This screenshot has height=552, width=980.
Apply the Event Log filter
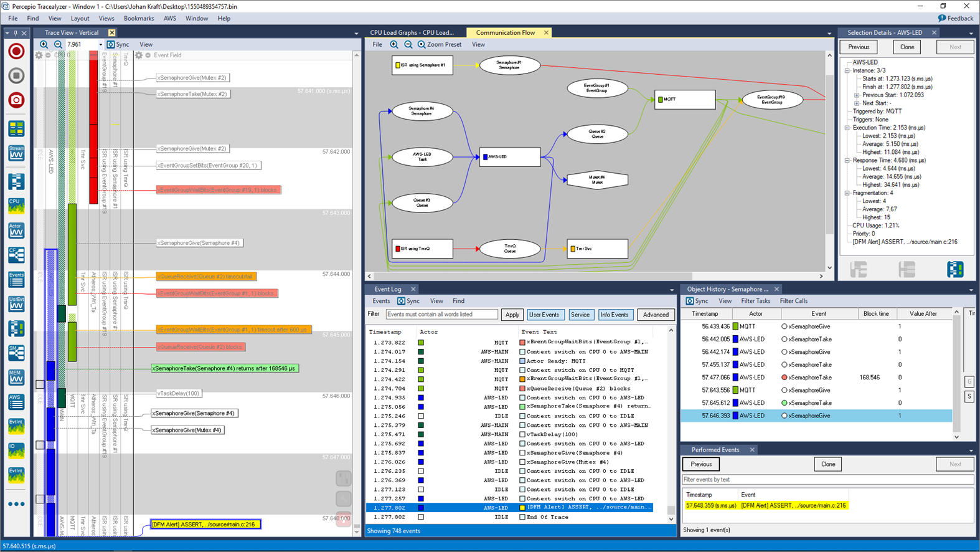512,315
